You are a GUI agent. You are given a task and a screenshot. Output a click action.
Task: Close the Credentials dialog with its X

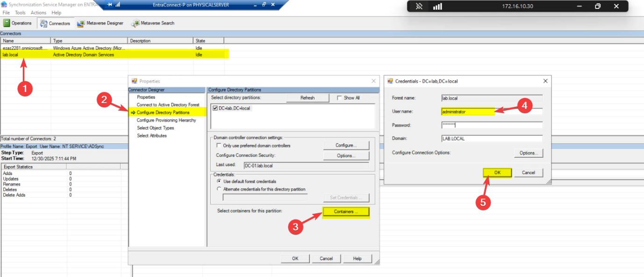point(545,81)
